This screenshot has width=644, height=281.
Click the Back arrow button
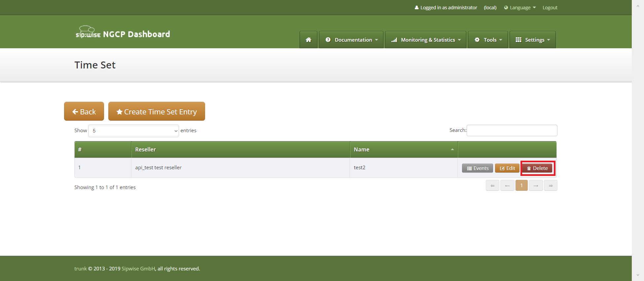coord(84,111)
